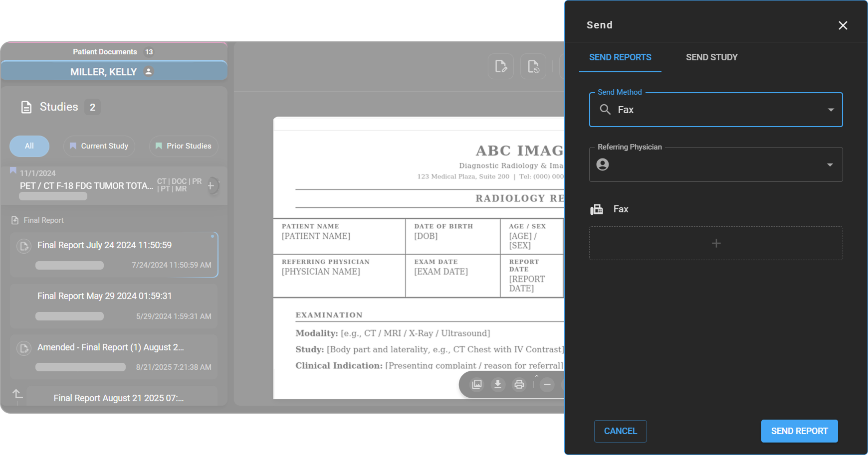
Task: Click the document history icon in the top toolbar
Action: pyautogui.click(x=533, y=66)
